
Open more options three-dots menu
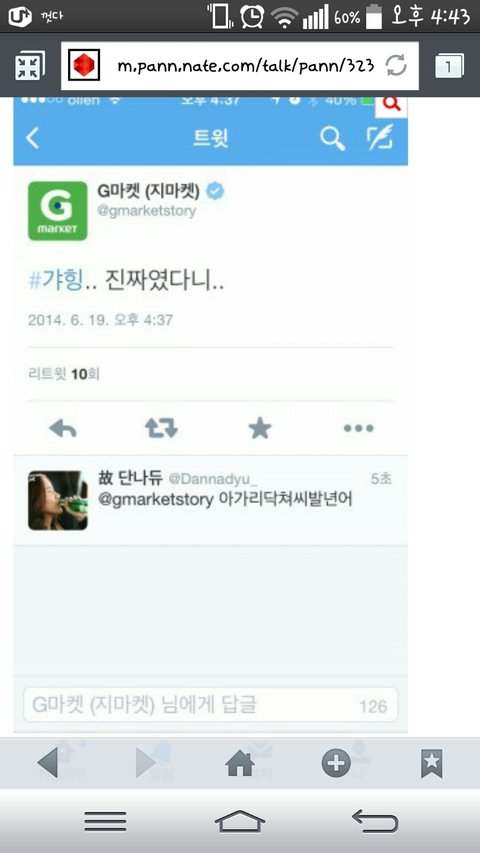click(x=359, y=429)
